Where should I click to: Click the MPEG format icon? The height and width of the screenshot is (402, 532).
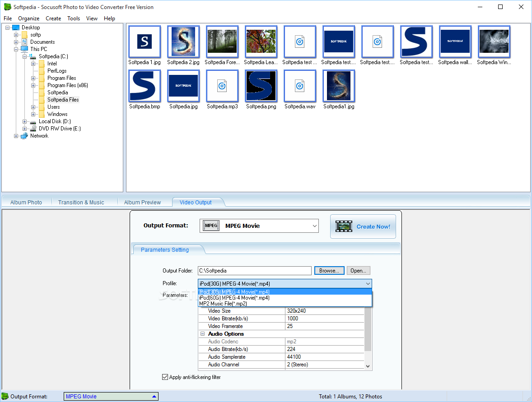click(x=211, y=226)
